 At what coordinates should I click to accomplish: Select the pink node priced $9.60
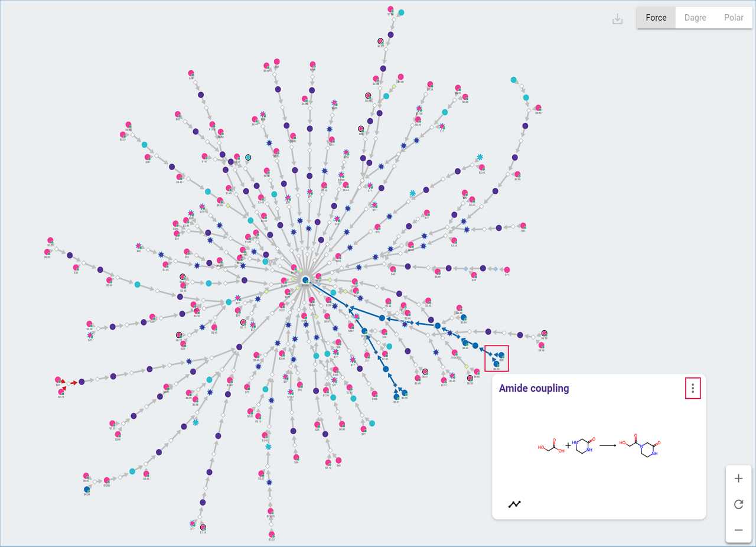(x=537, y=108)
